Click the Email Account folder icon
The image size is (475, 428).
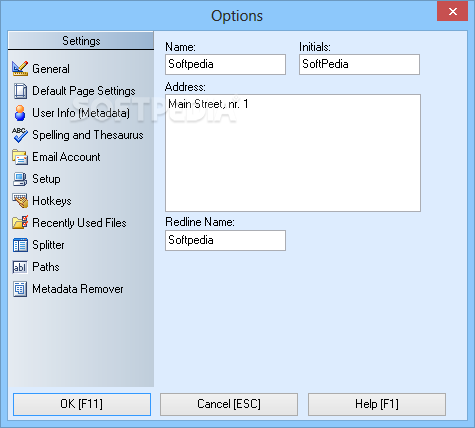coord(20,157)
